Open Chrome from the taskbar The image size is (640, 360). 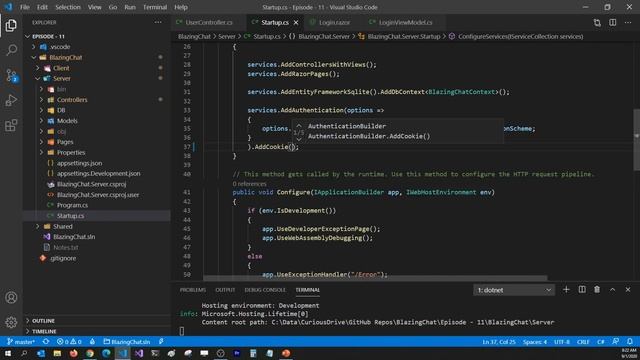(x=90, y=353)
